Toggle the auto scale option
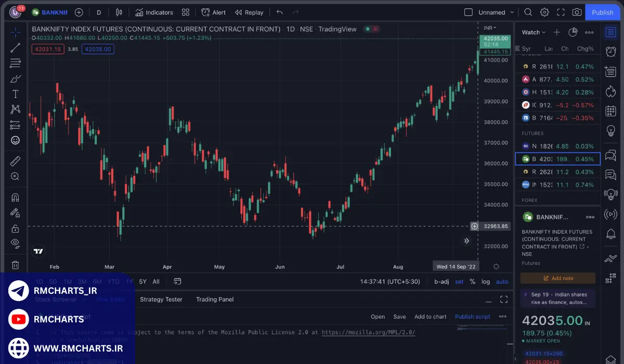This screenshot has width=624, height=364. click(x=502, y=281)
